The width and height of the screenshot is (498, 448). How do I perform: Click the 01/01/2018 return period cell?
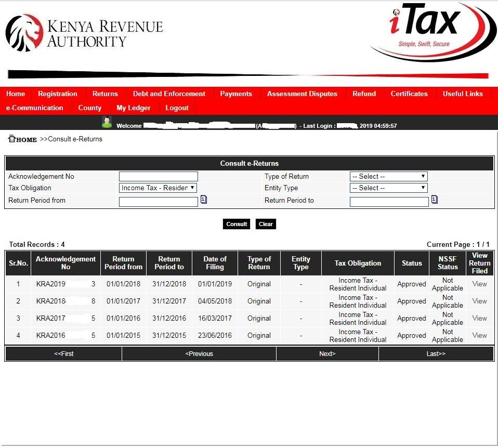123,284
